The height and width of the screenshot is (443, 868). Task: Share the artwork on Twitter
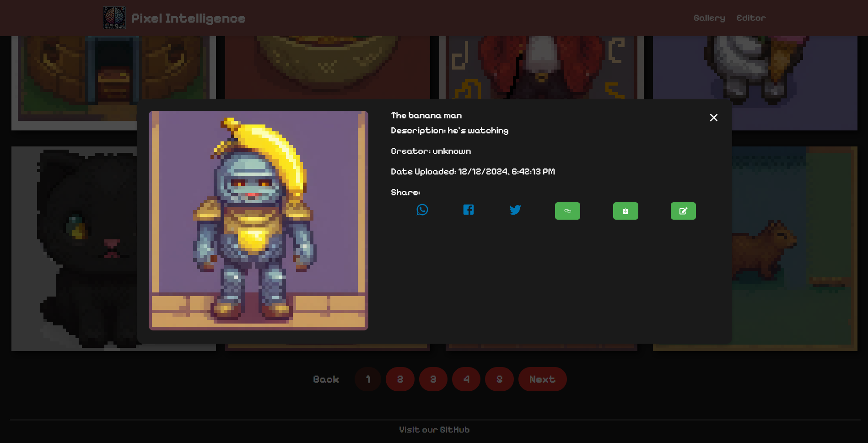click(515, 210)
